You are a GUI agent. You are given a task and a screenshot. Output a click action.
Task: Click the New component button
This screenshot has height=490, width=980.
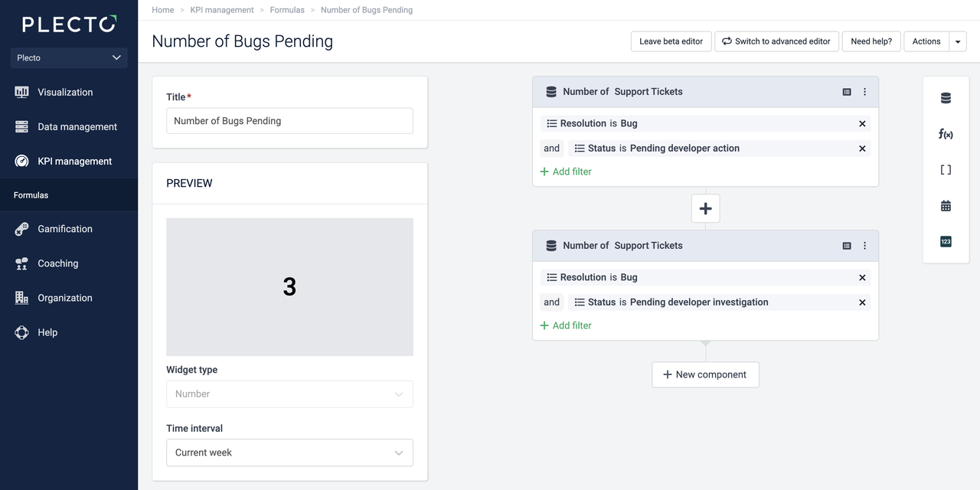click(705, 375)
